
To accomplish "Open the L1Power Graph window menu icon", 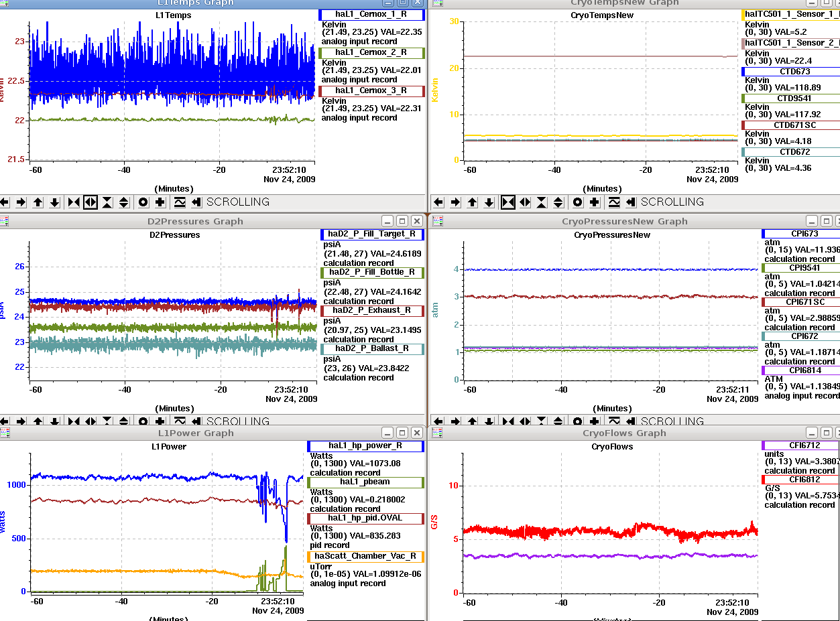I will click(x=5, y=433).
